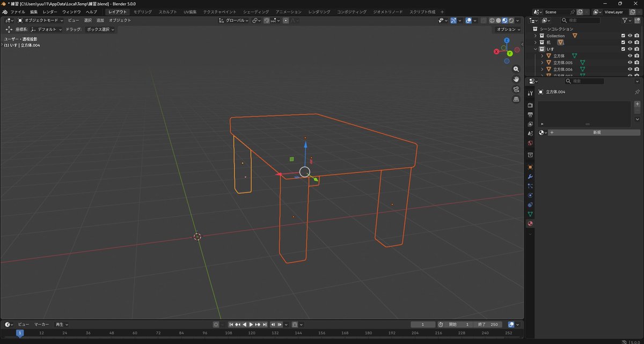The width and height of the screenshot is (644, 344).
Task: Click the viewport zoom magnifier icon
Action: tap(516, 69)
